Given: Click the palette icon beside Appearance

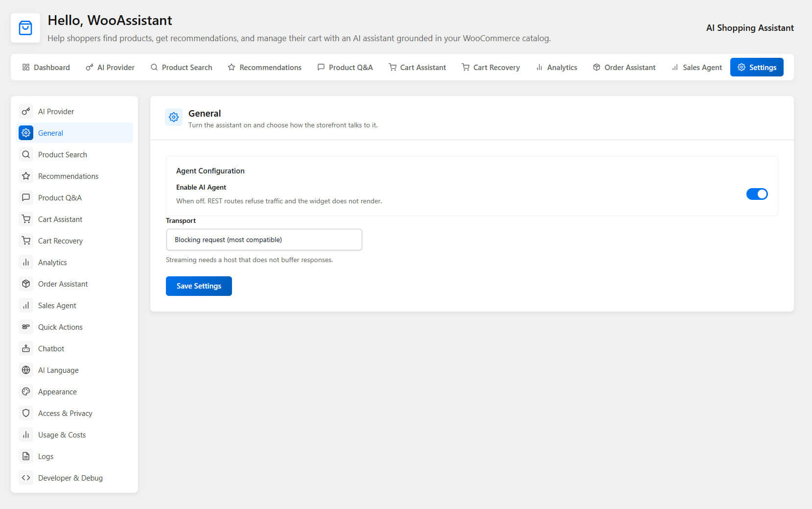Looking at the screenshot, I should (x=26, y=391).
